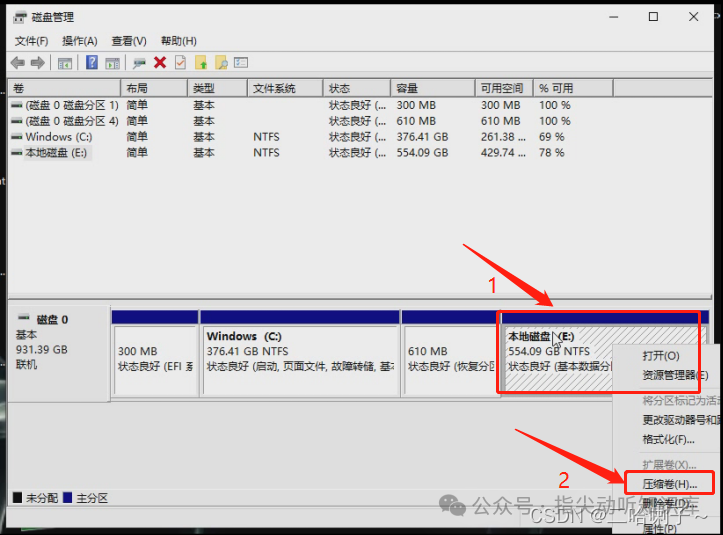Choose 更改驱动器号和路径 in context menu
Viewport: 723px width, 535px height.
click(x=681, y=420)
